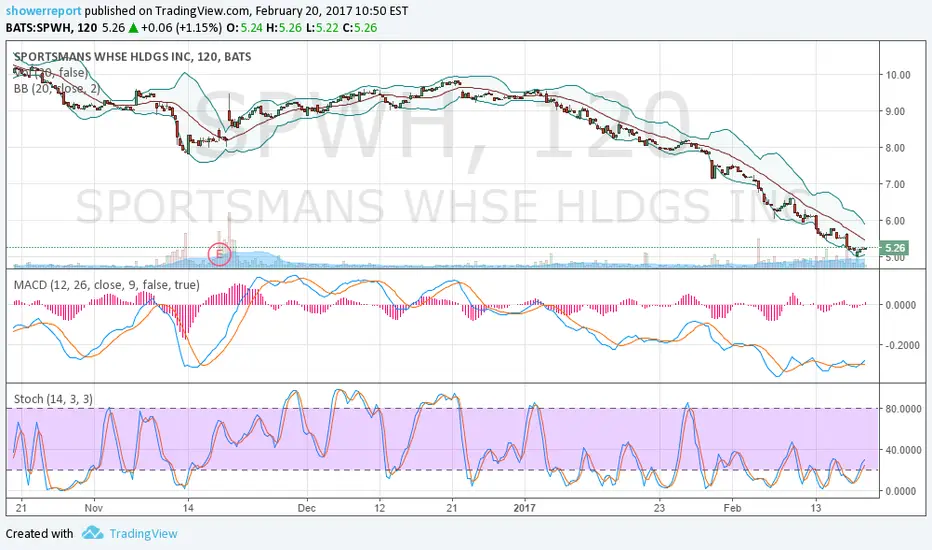The height and width of the screenshot is (550, 932).
Task: Click the green up-arrow change indicator
Action: (x=133, y=27)
